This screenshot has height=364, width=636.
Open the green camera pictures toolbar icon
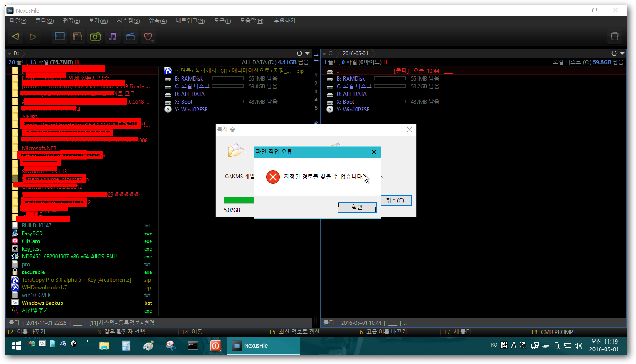coord(95,36)
